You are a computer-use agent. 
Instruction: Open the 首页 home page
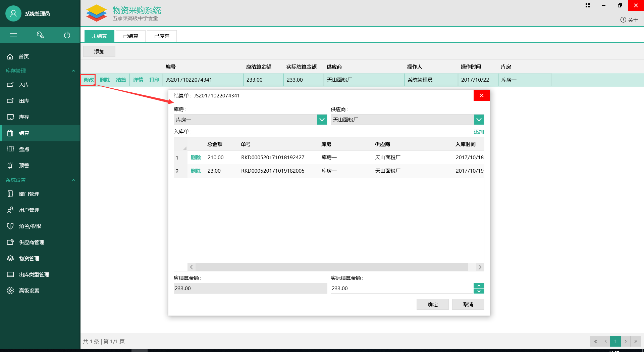point(23,56)
